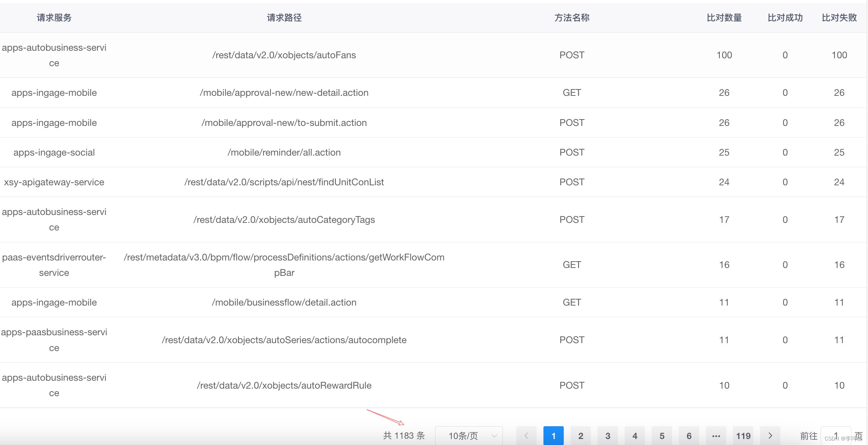Click the previous page arrow
868x445 pixels.
pyautogui.click(x=526, y=436)
